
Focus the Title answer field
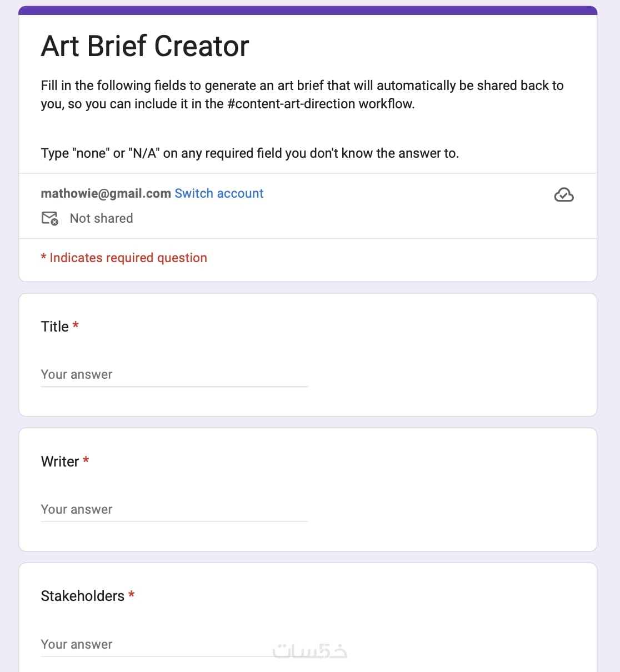[174, 375]
